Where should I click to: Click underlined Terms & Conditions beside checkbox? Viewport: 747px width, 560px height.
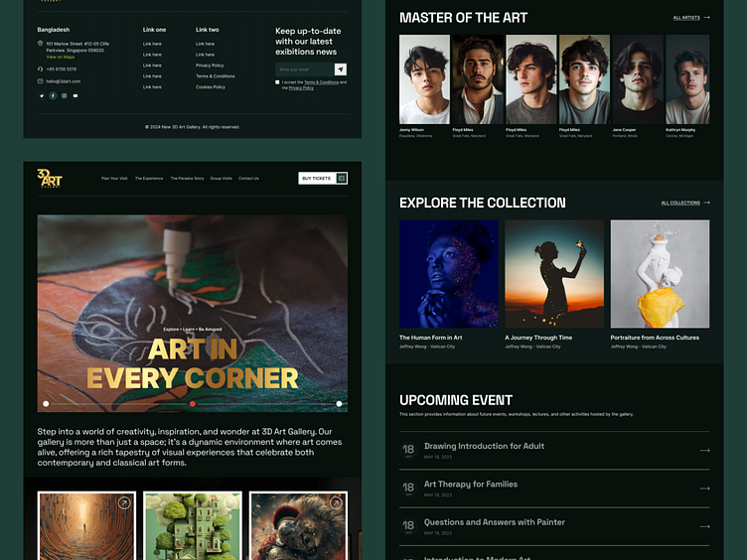pos(321,82)
